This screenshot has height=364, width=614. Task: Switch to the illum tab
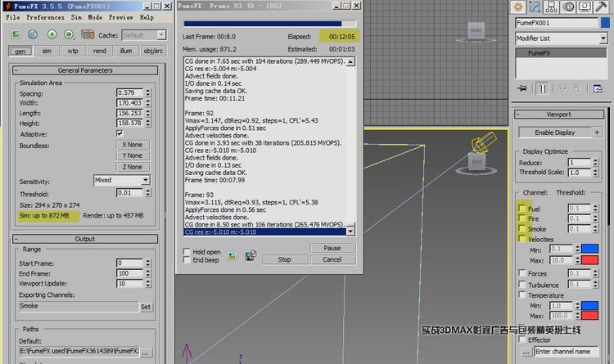click(x=126, y=51)
